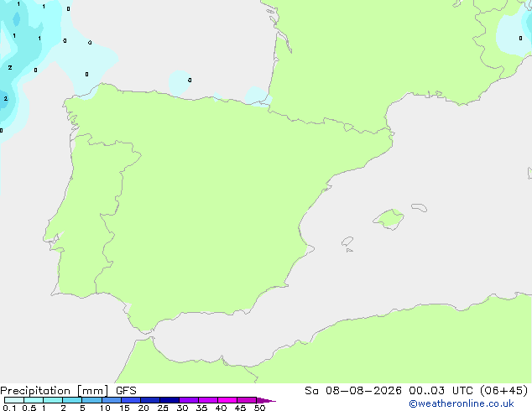Image resolution: width=532 pixels, height=411 pixels.
Task: Pick the 35 to 40 mm legend swatch
Action: click(x=208, y=400)
